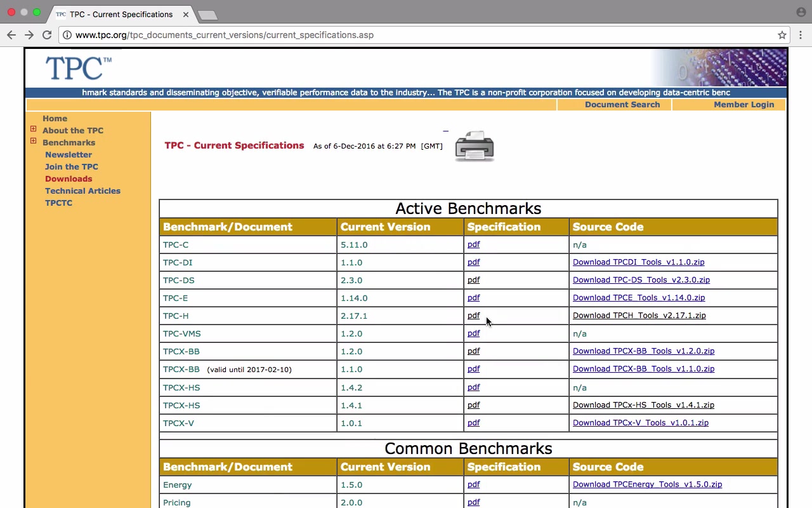Click the TPC-C benchmark name

coord(176,244)
